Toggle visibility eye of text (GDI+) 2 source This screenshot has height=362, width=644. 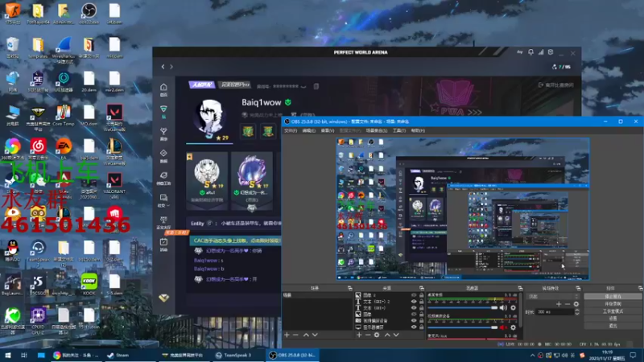pos(414,301)
